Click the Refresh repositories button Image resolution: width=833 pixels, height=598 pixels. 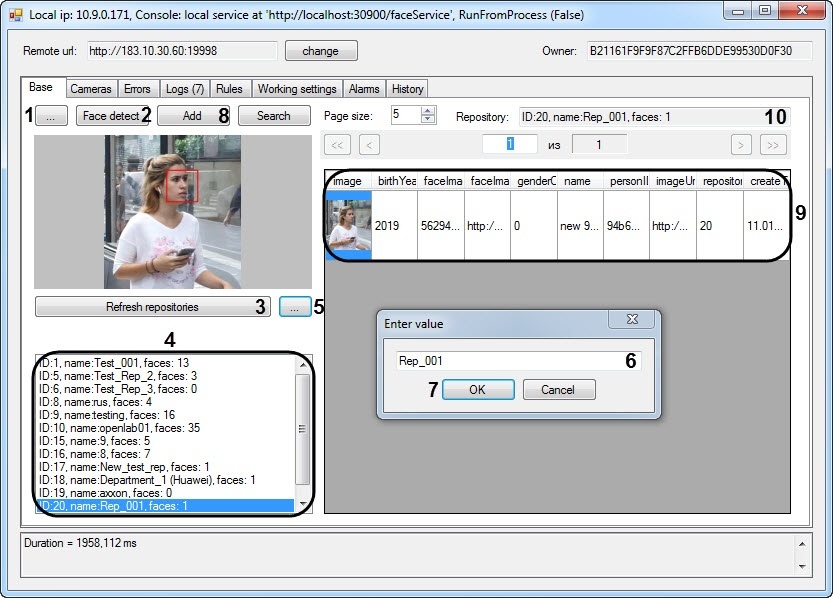pyautogui.click(x=152, y=307)
